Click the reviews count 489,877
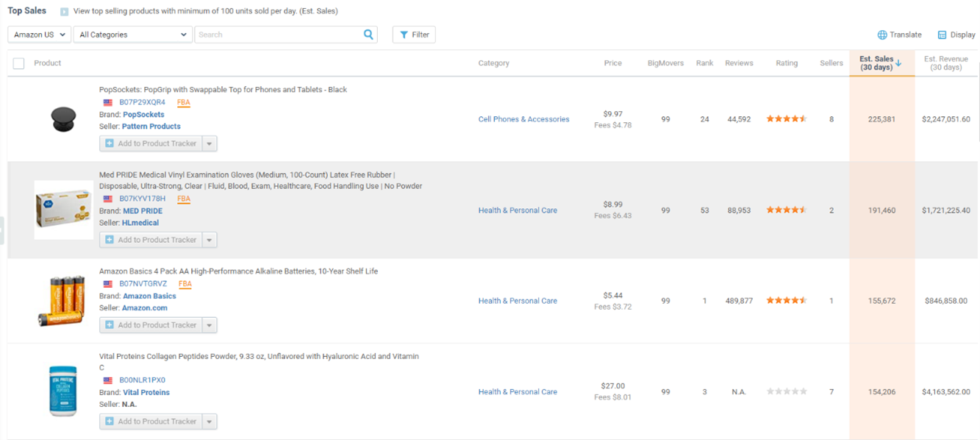This screenshot has width=980, height=440. click(x=739, y=301)
